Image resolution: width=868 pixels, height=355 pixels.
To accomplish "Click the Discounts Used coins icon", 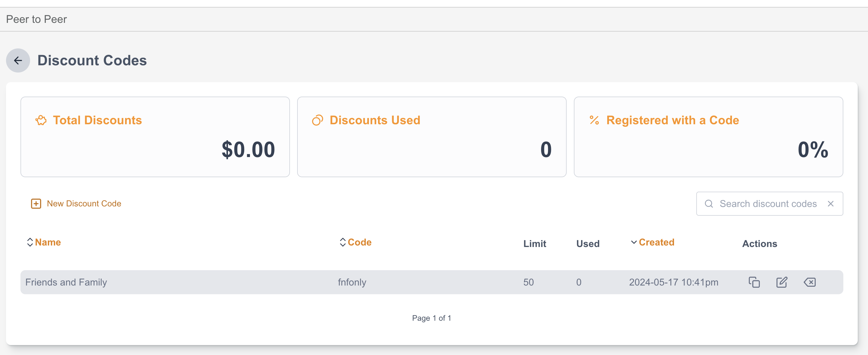I will point(317,120).
